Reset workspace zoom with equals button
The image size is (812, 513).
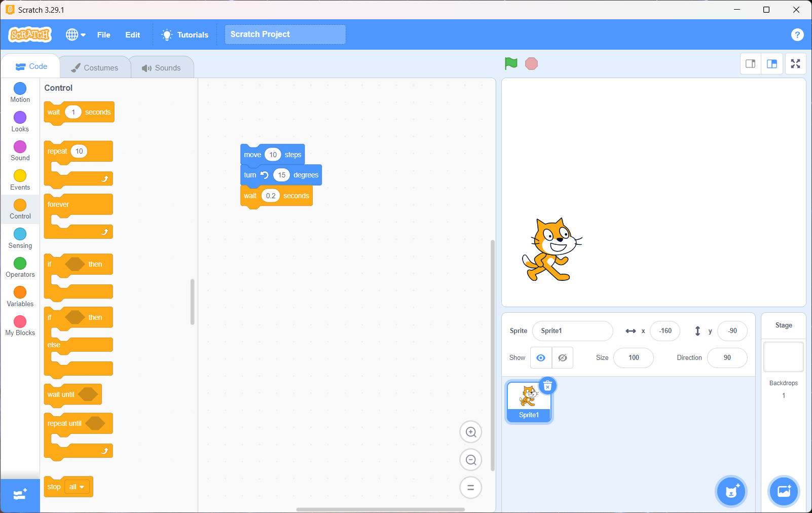[x=470, y=488]
